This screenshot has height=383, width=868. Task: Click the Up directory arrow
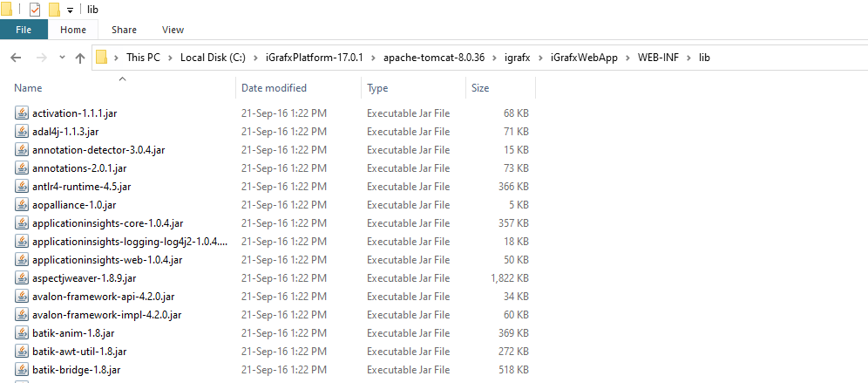pos(80,58)
